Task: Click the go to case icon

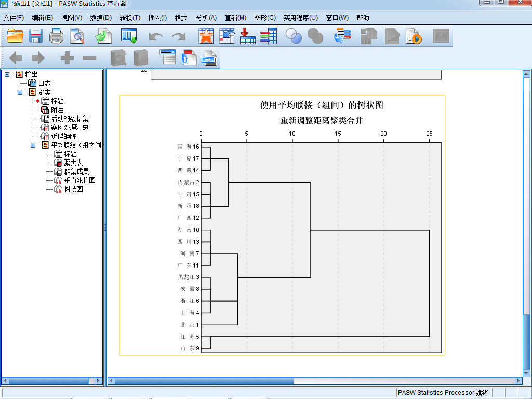Action: [x=227, y=36]
